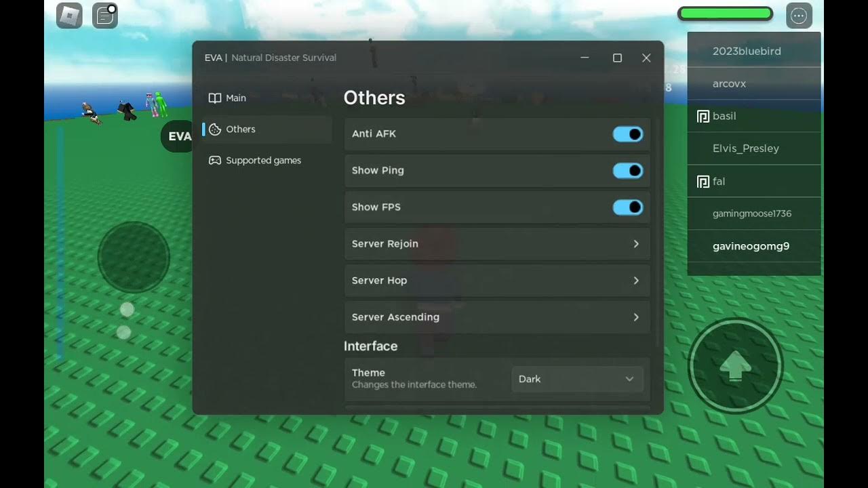Open the Roblox chat icon
This screenshot has height=488, width=868.
click(104, 16)
